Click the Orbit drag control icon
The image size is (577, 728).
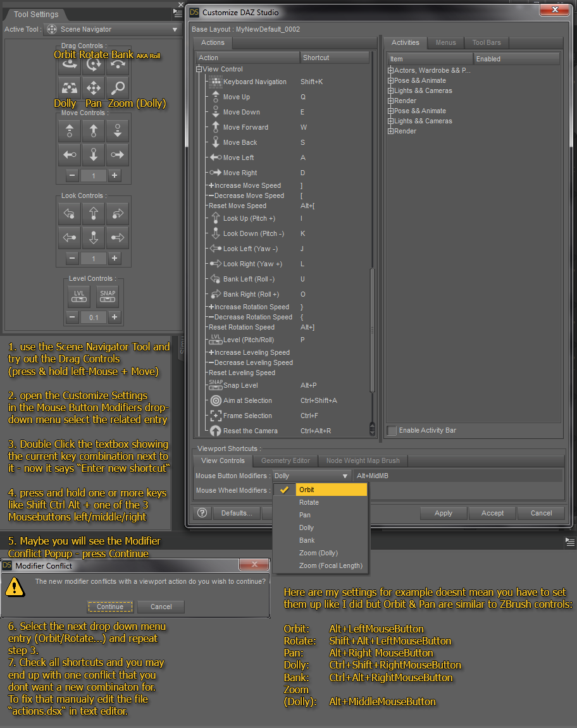pos(70,66)
